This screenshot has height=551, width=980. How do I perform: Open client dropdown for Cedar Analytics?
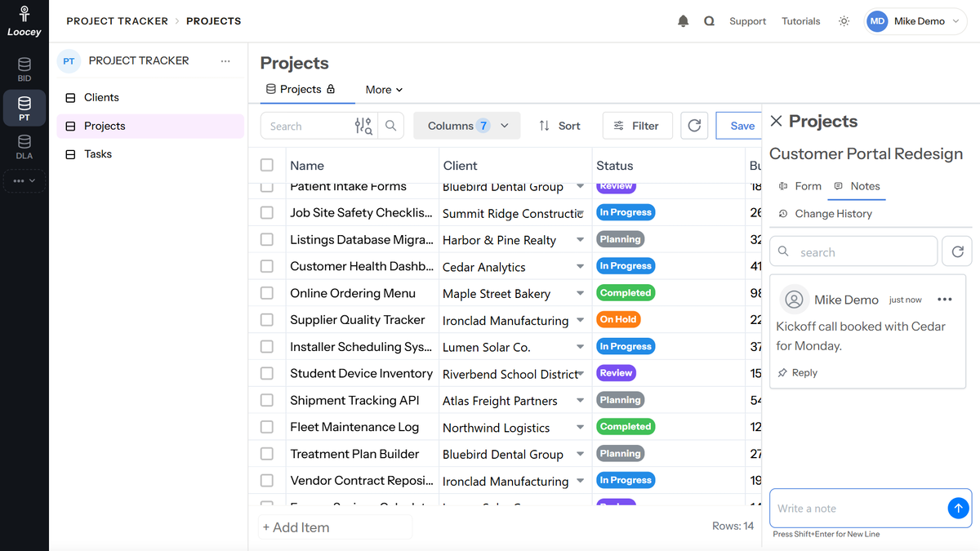click(580, 266)
